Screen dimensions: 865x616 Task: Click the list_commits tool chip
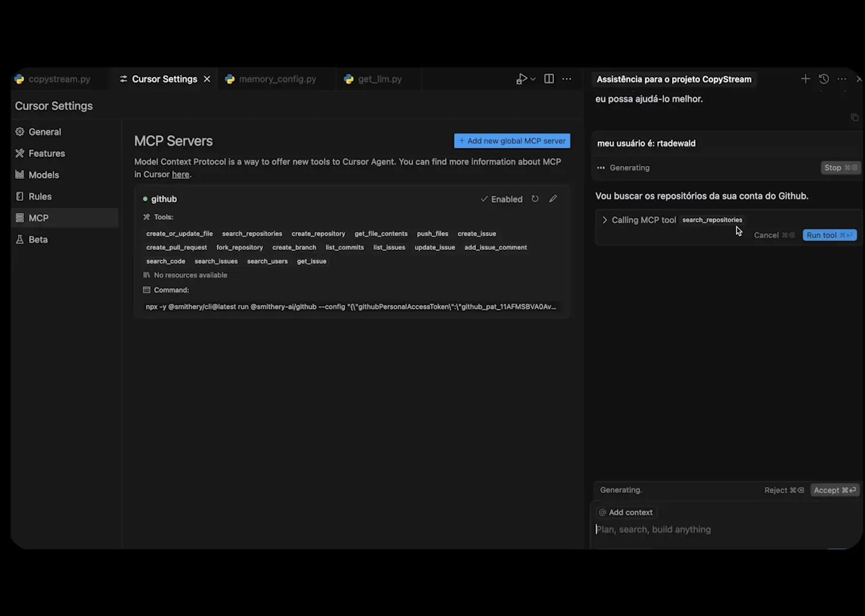coord(345,248)
